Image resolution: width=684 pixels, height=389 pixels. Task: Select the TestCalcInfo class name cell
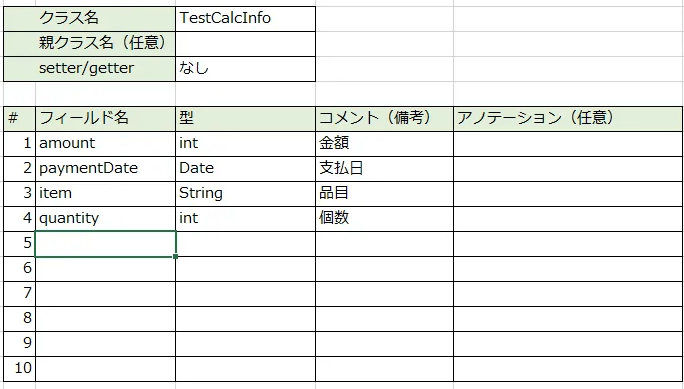point(245,19)
